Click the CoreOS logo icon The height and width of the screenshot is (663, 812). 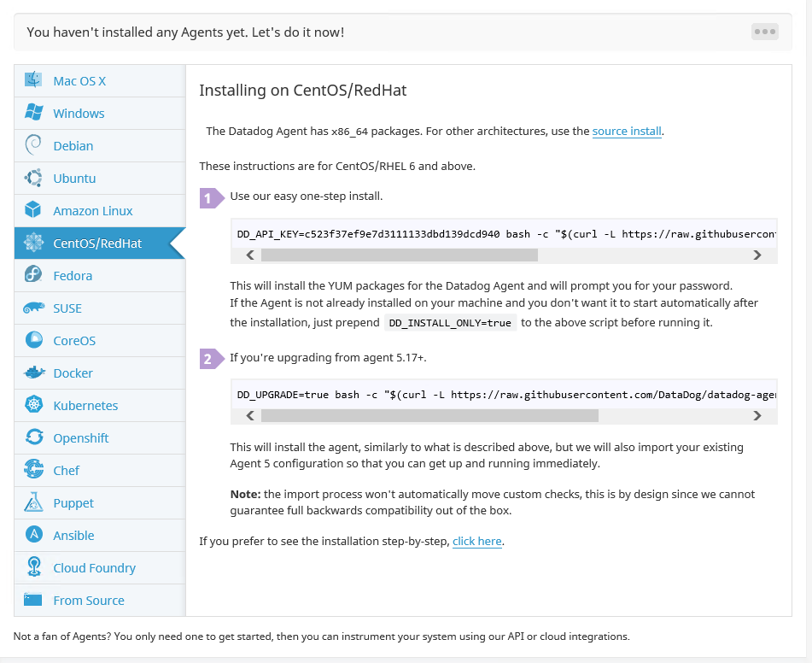33,339
